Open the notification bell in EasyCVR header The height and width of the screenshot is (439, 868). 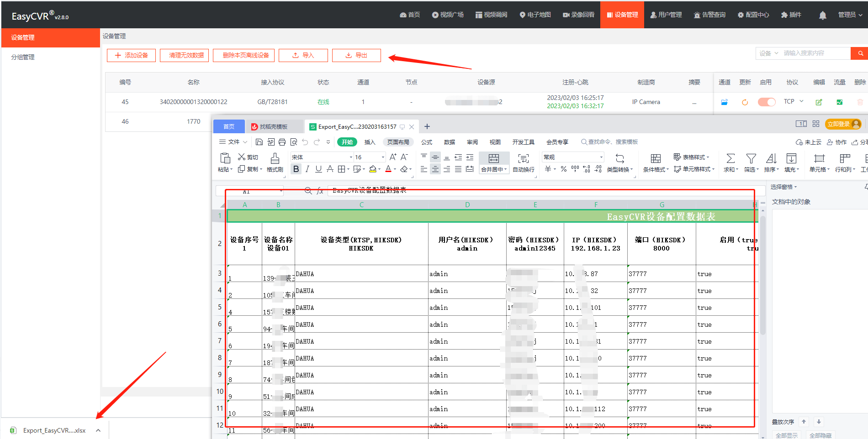pyautogui.click(x=822, y=15)
